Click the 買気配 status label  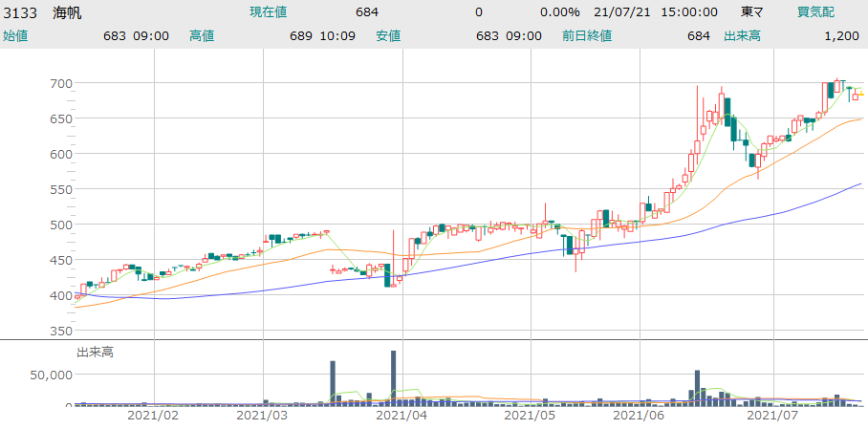click(x=815, y=12)
